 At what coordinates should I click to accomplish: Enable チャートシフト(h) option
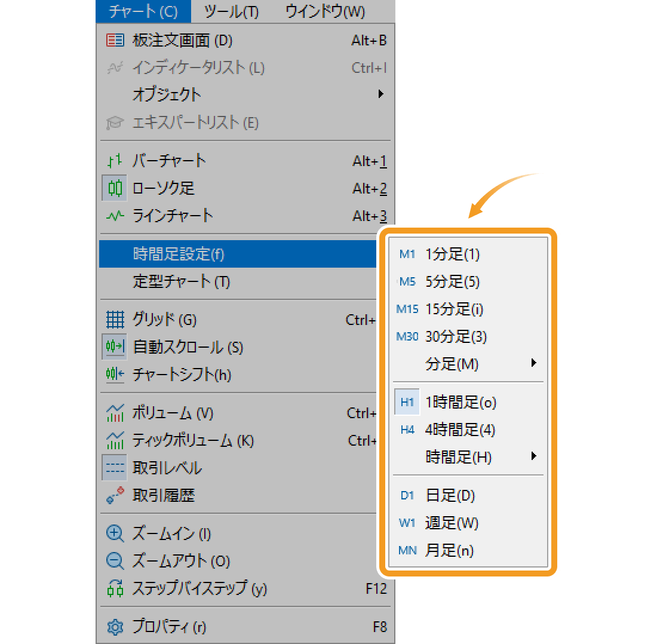238,375
